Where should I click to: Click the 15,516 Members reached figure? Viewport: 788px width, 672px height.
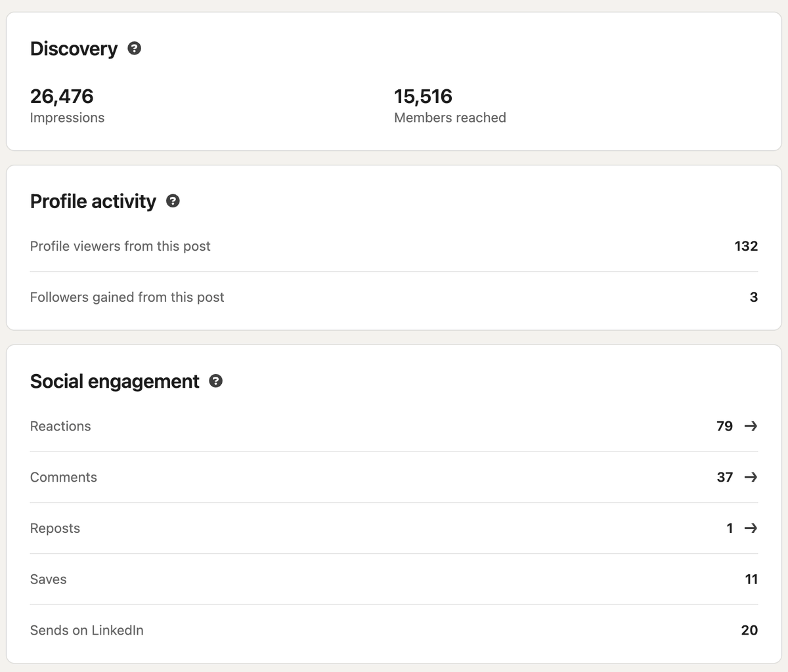(x=423, y=96)
